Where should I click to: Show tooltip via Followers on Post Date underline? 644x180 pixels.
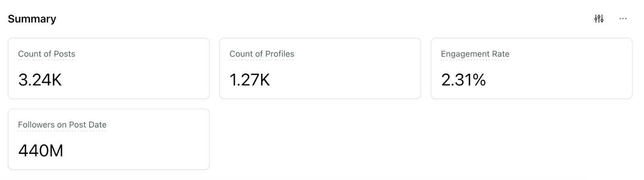tap(62, 131)
